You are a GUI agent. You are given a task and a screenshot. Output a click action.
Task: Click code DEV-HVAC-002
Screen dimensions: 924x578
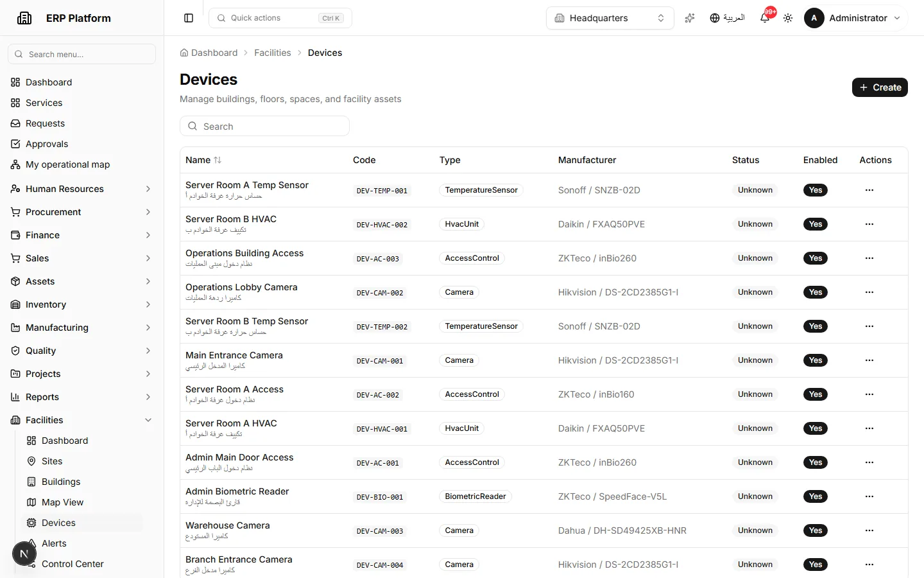382,225
